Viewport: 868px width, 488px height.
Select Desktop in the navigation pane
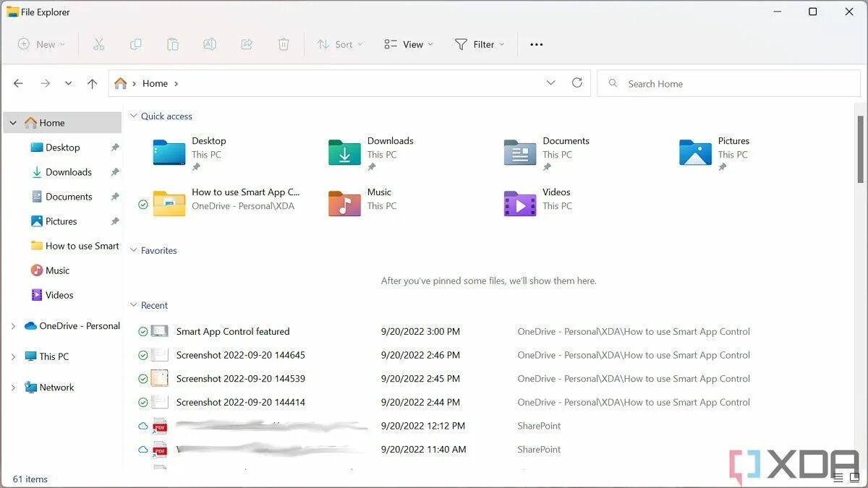[x=62, y=147]
